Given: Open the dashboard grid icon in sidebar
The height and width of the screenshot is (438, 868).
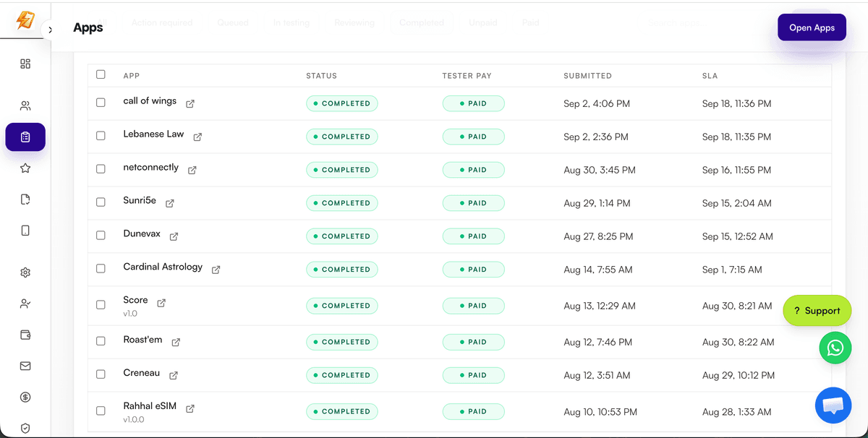Looking at the screenshot, I should tap(25, 64).
